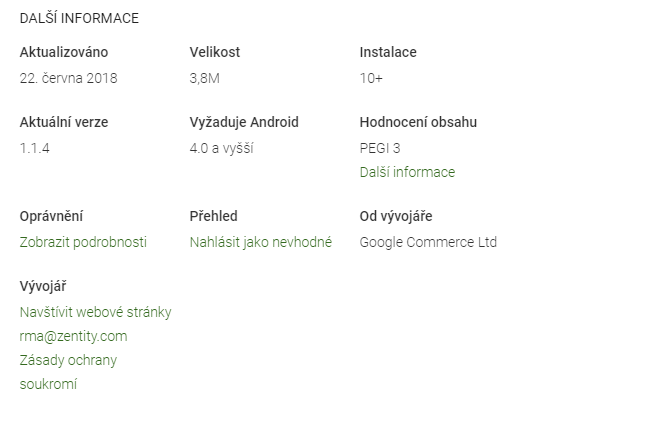Image resolution: width=670 pixels, height=422 pixels.
Task: Select the 4.0 a vyšší text
Action: pyautogui.click(x=221, y=148)
